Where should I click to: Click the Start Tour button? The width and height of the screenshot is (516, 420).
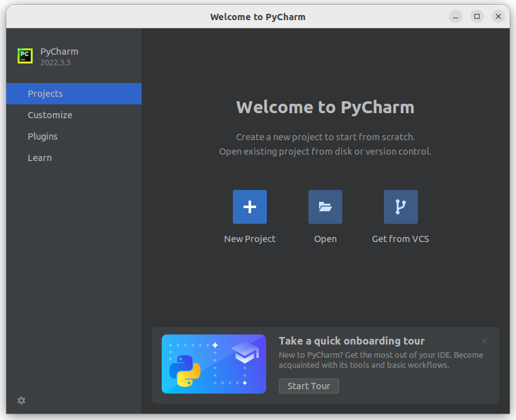point(308,386)
